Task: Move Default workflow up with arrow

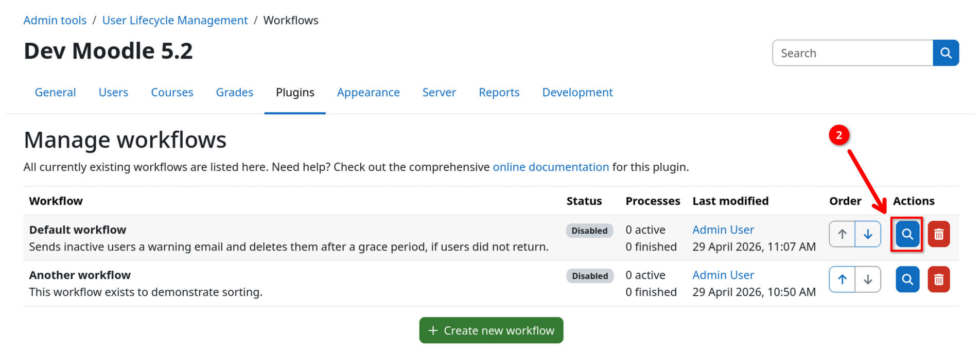Action: coord(842,234)
